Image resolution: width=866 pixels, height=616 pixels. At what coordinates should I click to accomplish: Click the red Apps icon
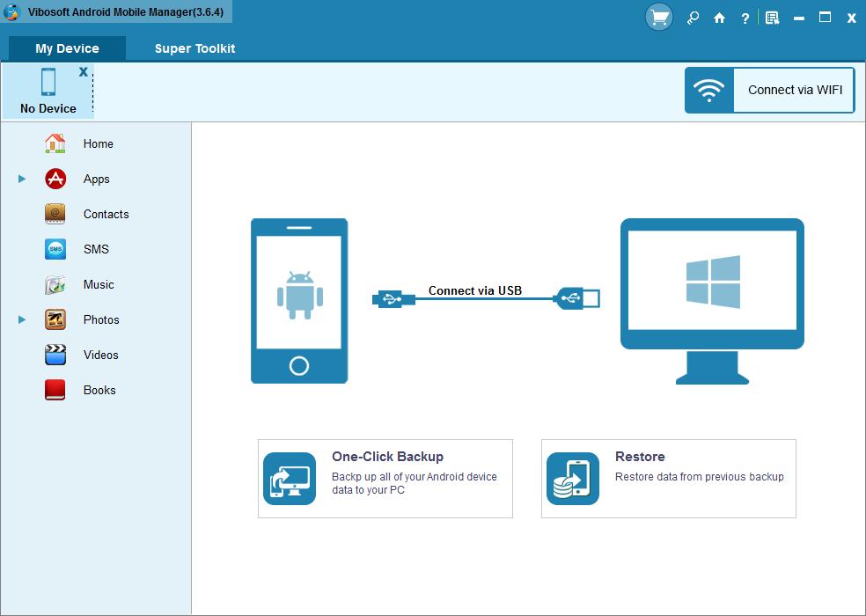coord(55,179)
